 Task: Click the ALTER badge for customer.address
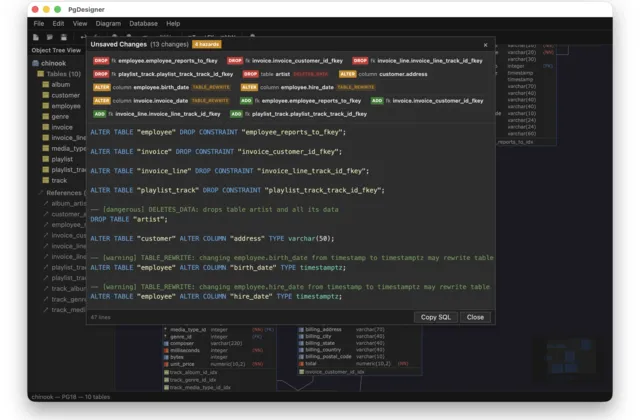pyautogui.click(x=347, y=74)
